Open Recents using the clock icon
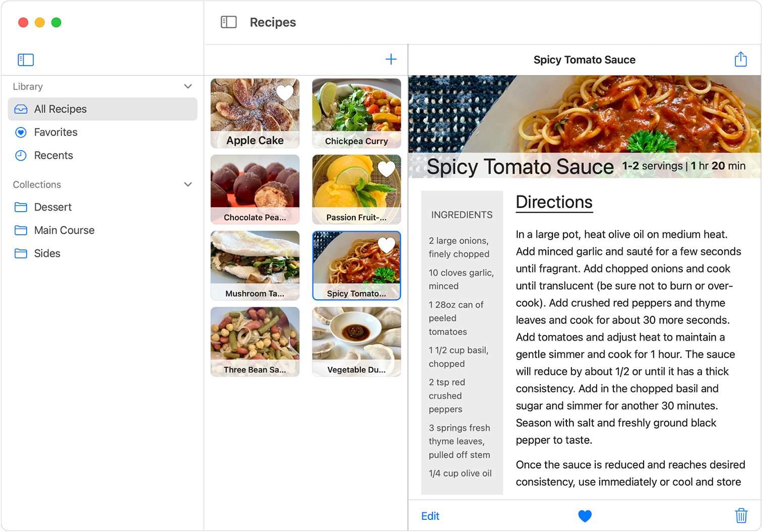The height and width of the screenshot is (532, 762). (20, 155)
